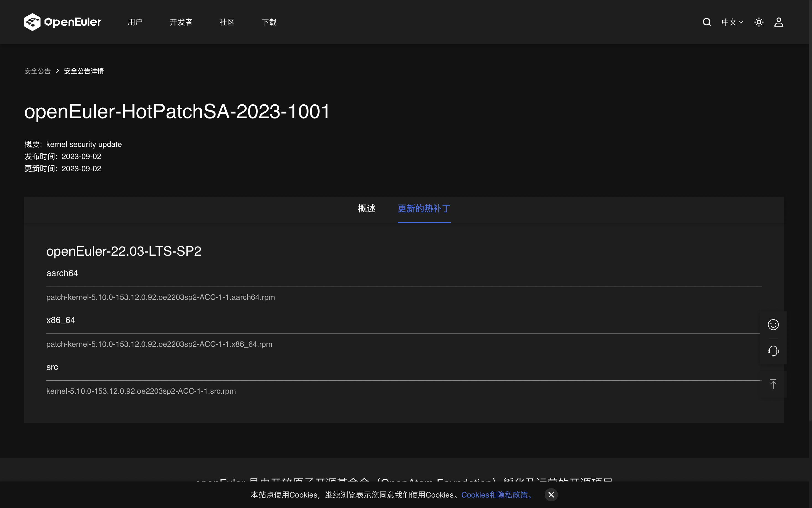Image resolution: width=812 pixels, height=508 pixels.
Task: Open the user account icon
Action: pyautogui.click(x=779, y=22)
